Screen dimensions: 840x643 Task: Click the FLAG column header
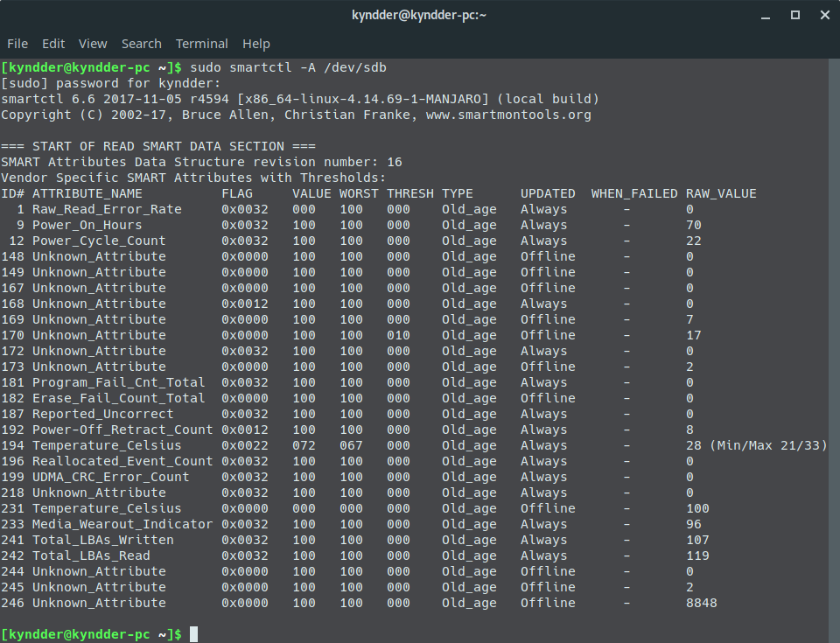(x=237, y=193)
